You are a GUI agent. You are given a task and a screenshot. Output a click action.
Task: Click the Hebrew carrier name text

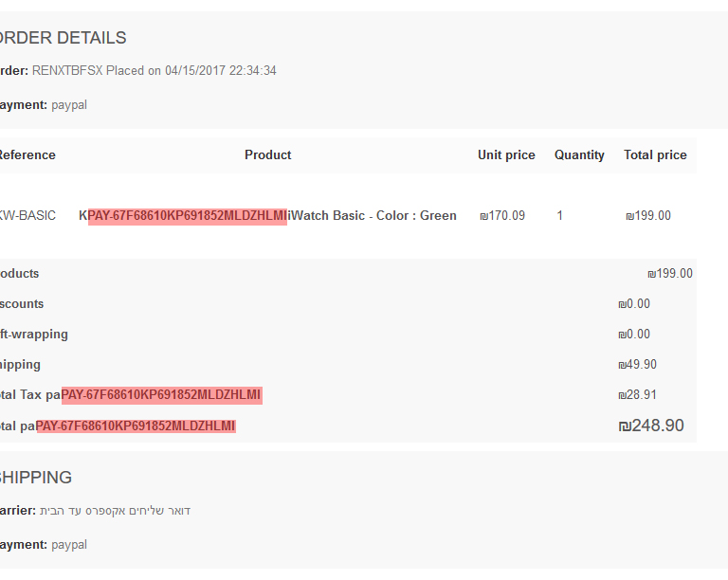tap(115, 511)
